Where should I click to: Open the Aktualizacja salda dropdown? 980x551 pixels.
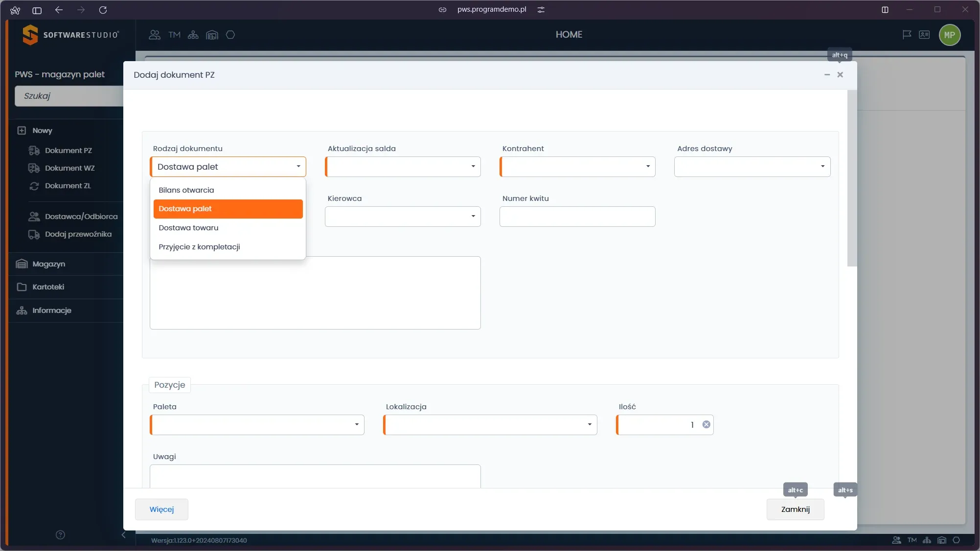(x=403, y=167)
